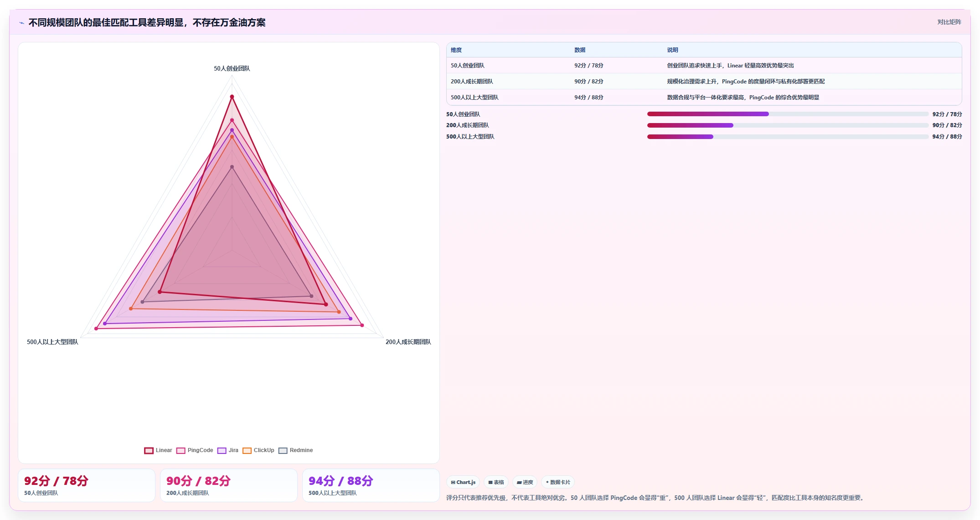The image size is (980, 520).
Task: Click the small icon before the page title
Action: click(x=21, y=23)
